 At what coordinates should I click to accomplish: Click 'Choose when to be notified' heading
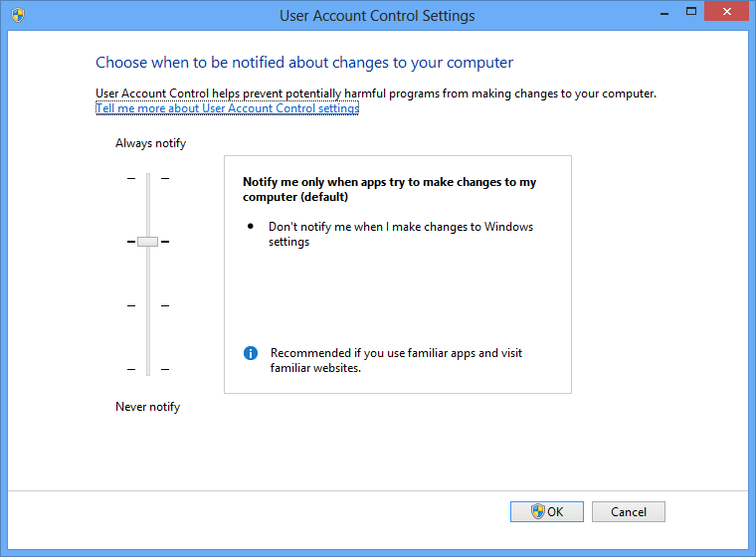coord(304,63)
